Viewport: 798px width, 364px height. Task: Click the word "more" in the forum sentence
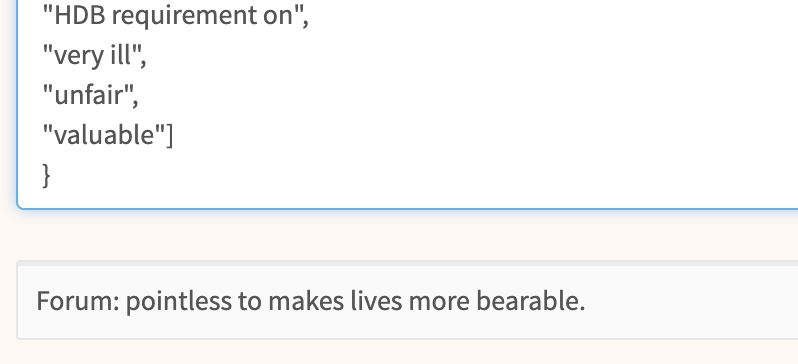pos(439,301)
